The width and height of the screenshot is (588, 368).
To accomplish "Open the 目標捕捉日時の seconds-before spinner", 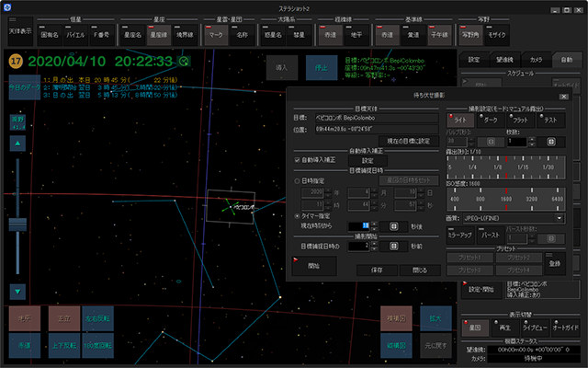I will tap(393, 246).
